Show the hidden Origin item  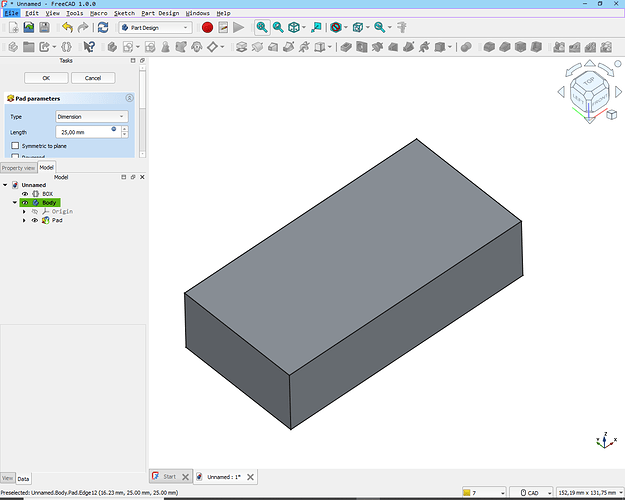coord(35,211)
